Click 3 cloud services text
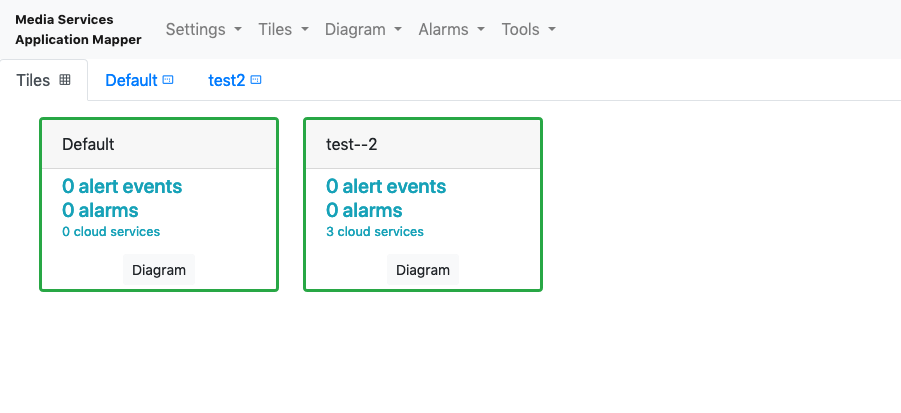The width and height of the screenshot is (901, 413). coord(375,231)
